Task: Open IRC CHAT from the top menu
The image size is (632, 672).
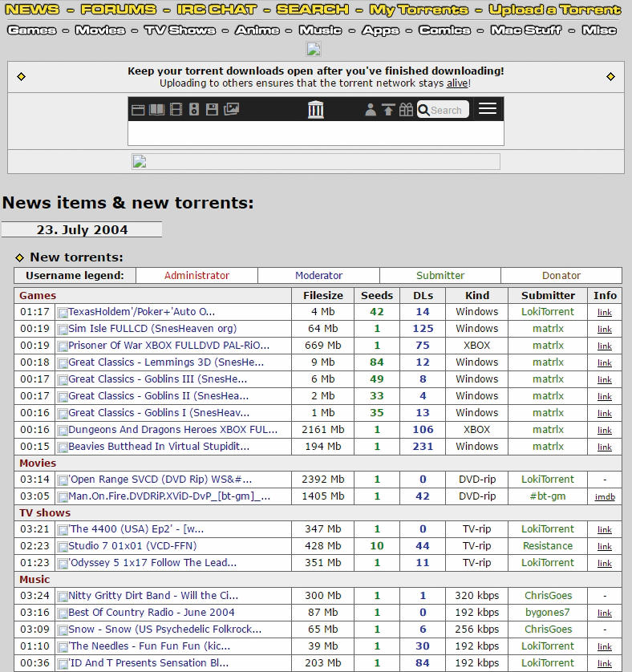Action: (x=217, y=10)
